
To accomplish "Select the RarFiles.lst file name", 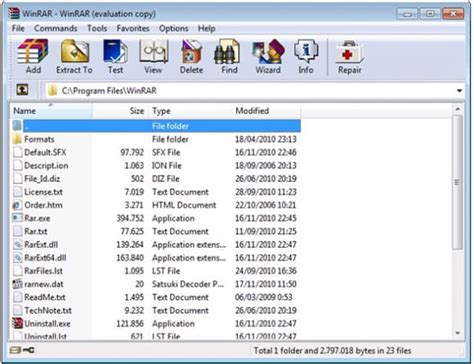I will click(43, 271).
